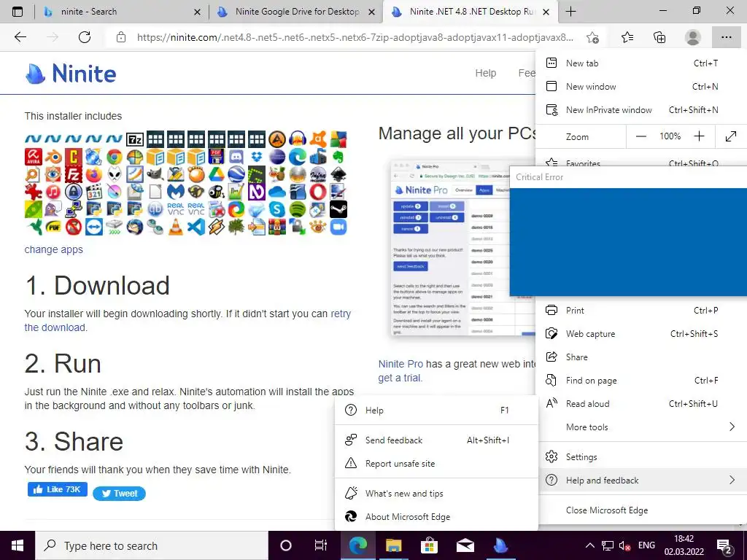
Task: Select Report unsafe site
Action: pos(436,464)
